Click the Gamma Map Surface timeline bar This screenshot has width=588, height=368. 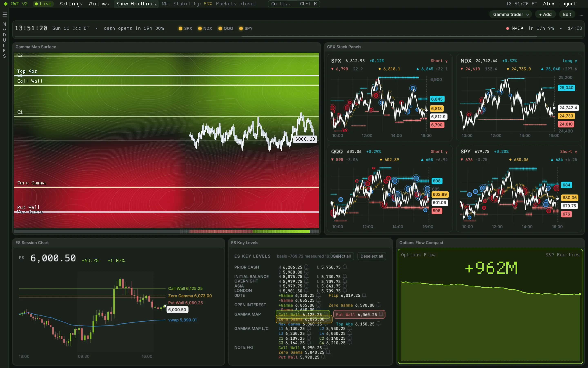click(x=166, y=231)
